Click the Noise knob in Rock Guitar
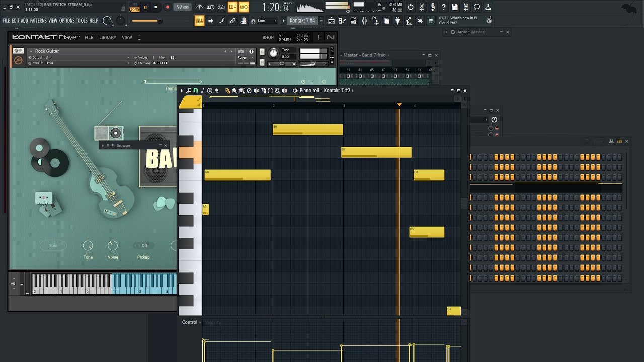This screenshot has height=362, width=644. [x=113, y=246]
